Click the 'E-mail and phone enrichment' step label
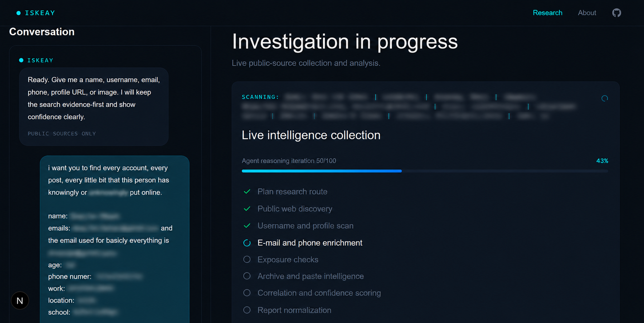This screenshot has width=644, height=323. click(x=310, y=243)
